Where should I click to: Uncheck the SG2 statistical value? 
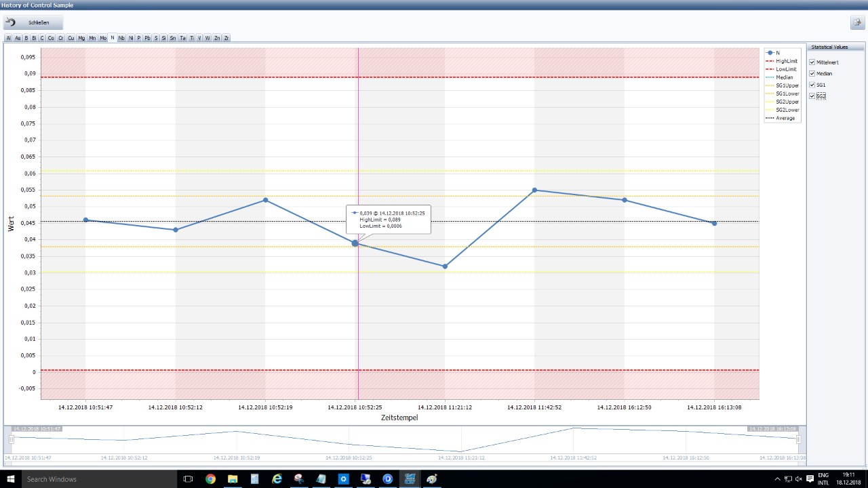point(812,96)
